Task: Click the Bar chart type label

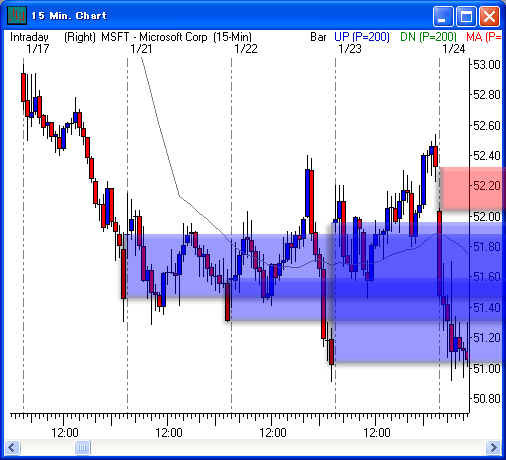Action: click(x=318, y=37)
